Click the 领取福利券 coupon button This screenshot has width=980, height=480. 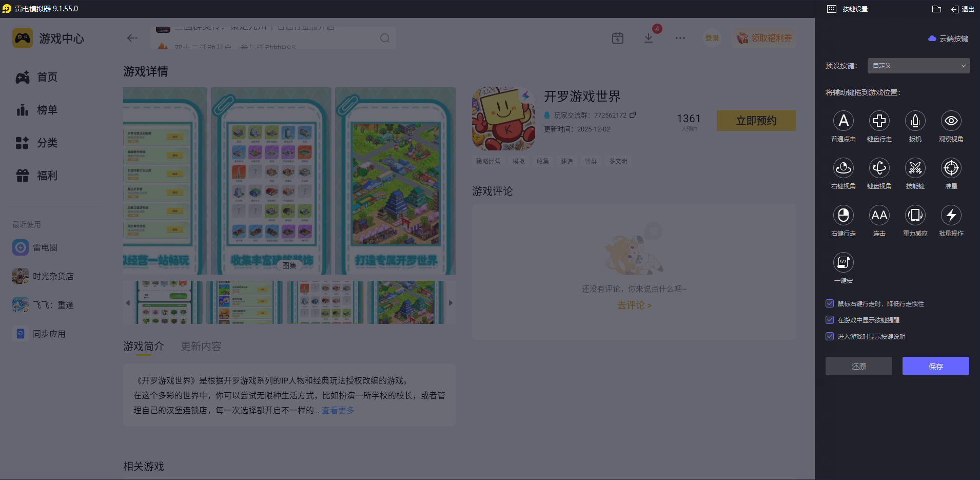(x=764, y=38)
